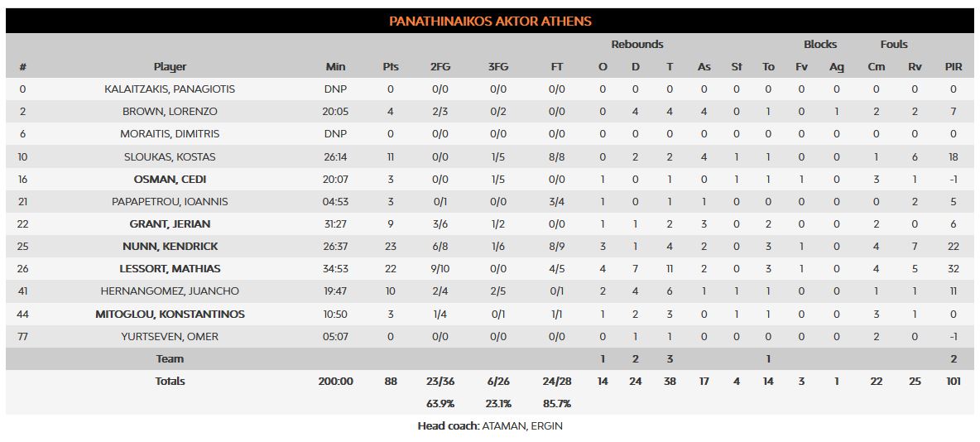Click Yurtseven, Omer player name
Viewport: 980px width, 442px height.
(170, 336)
